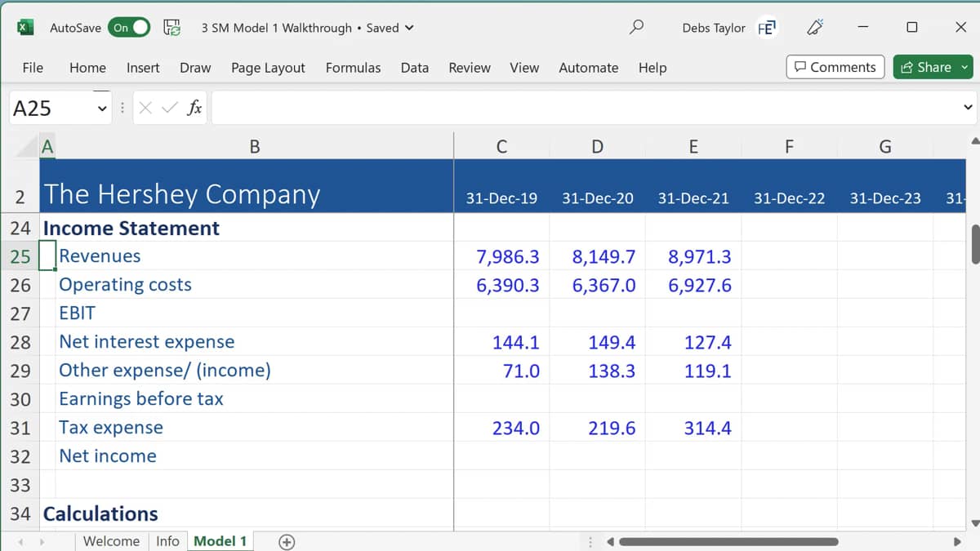Expand the Name Box dropdown arrow
This screenshot has height=551, width=980.
click(x=102, y=108)
